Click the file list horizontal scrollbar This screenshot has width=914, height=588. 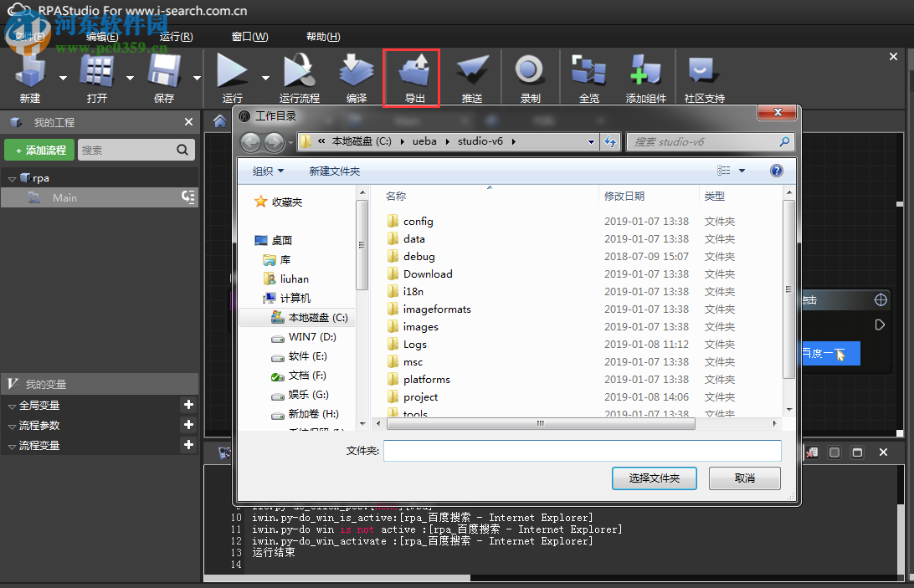541,424
